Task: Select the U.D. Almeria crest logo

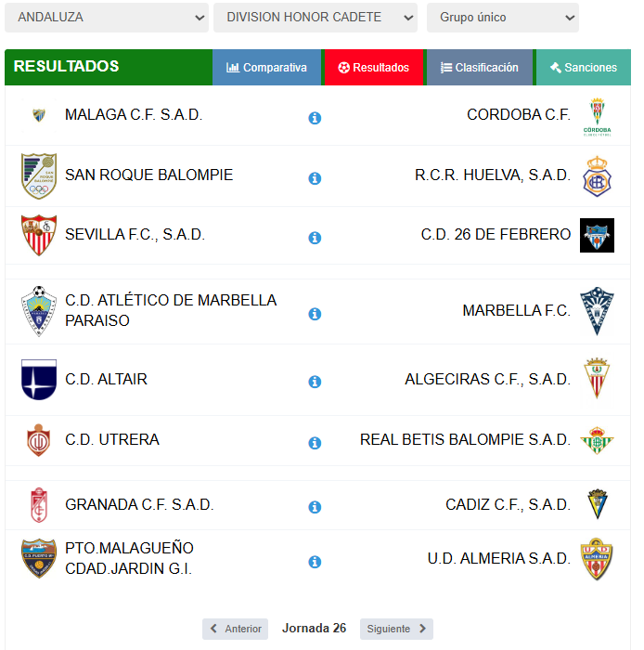Action: pyautogui.click(x=597, y=559)
